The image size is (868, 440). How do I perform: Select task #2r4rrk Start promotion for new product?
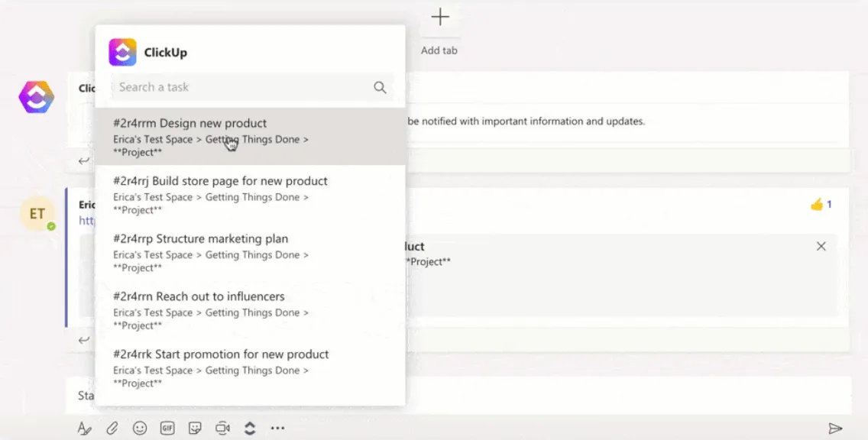point(250,368)
